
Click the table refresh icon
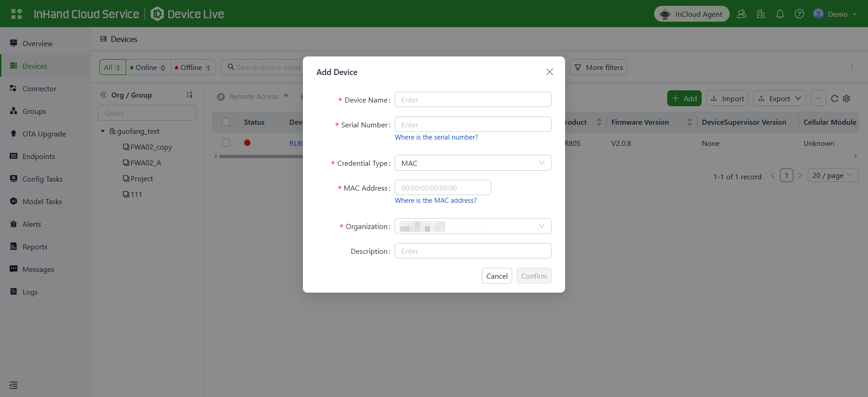point(835,98)
